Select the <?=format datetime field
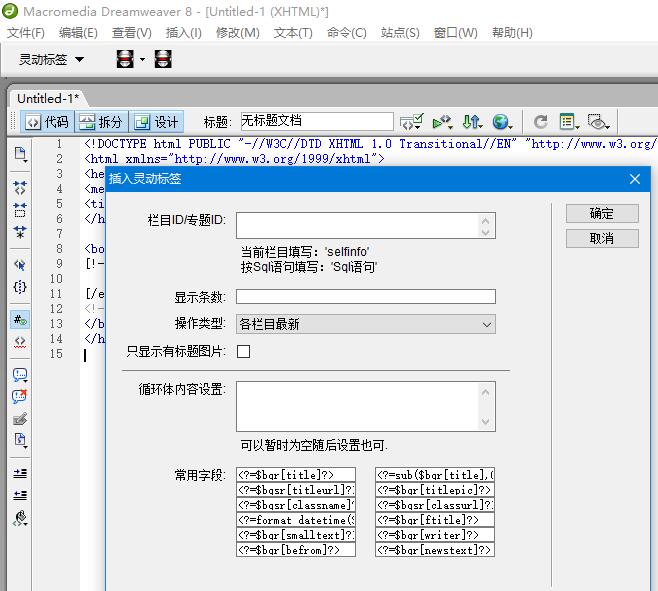Screen dimensions: 658x591 pyautogui.click(x=296, y=520)
